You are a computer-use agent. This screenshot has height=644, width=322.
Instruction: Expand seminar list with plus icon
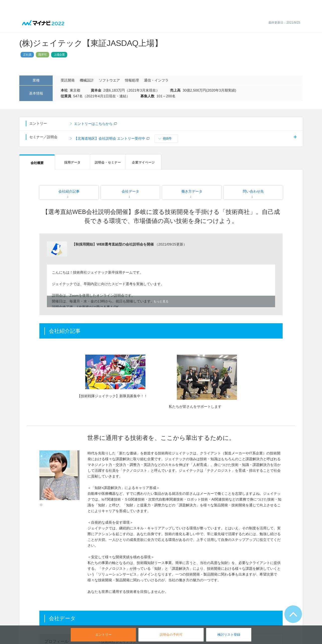[295, 137]
